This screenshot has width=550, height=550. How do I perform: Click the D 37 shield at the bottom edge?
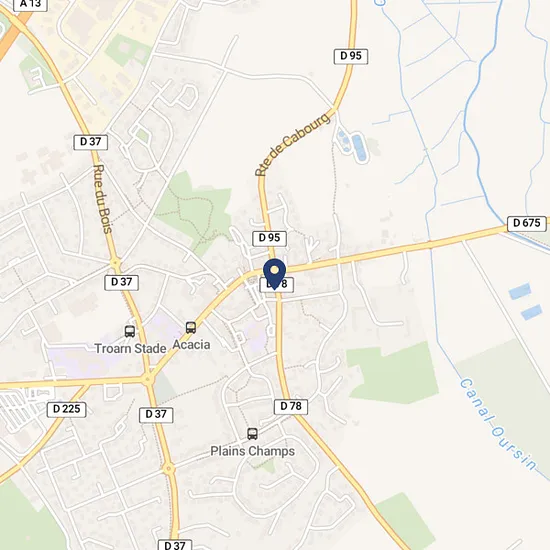point(174,545)
